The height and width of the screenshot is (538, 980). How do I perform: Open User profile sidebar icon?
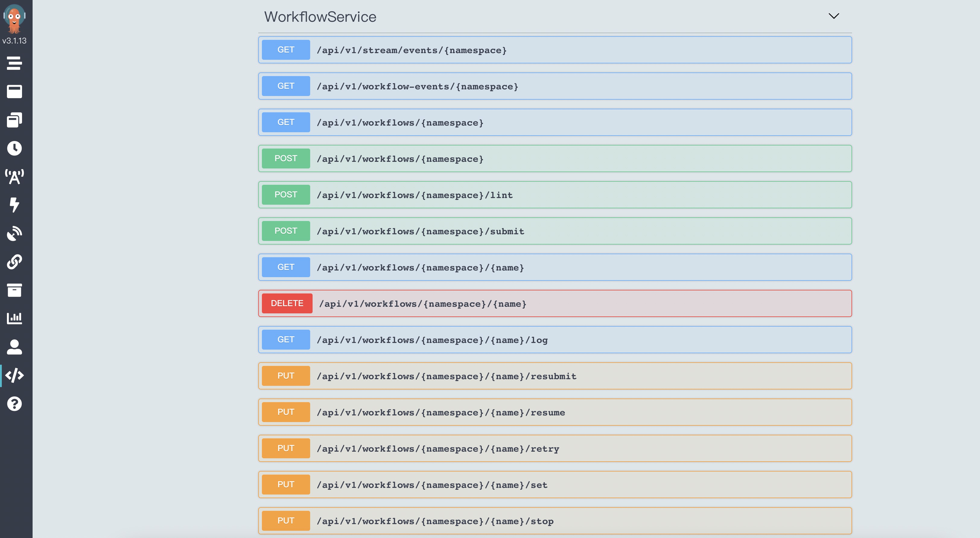coord(14,347)
